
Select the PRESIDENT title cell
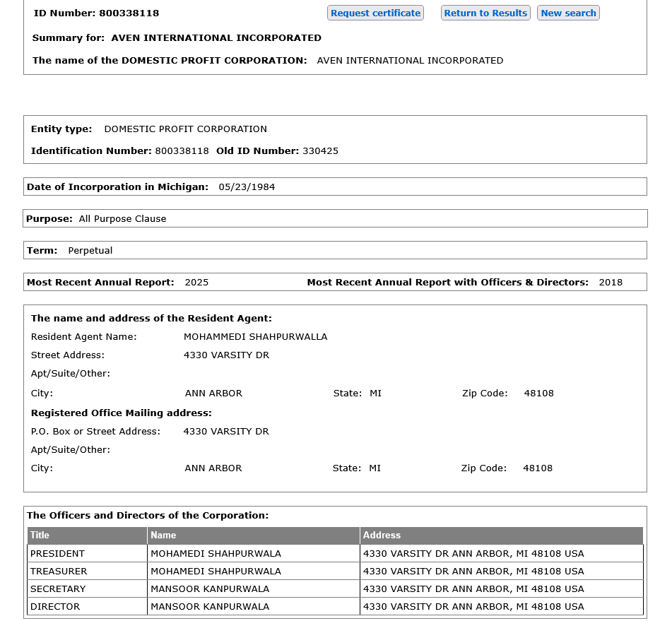[x=88, y=553]
